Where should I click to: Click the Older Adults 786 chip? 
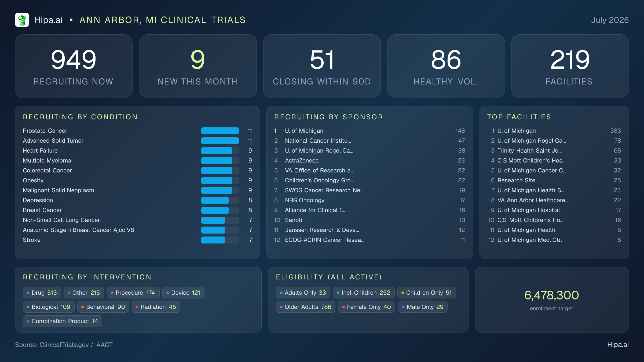306,307
